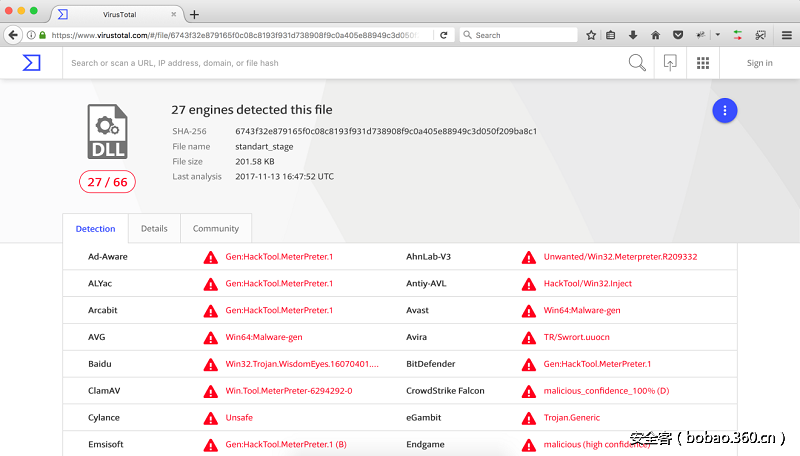Bookmark this page with the star icon
Image resolution: width=800 pixels, height=456 pixels.
coord(591,35)
